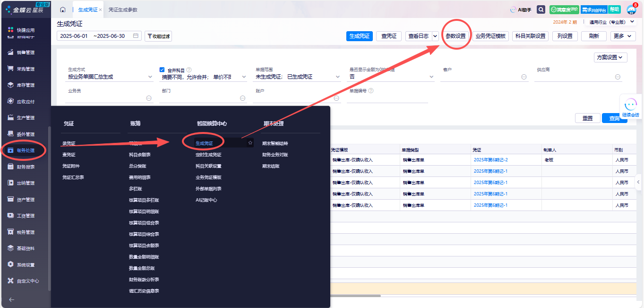Click the 继续会话 chat assistant icon
Screen dimensions: 644x308
[x=630, y=106]
